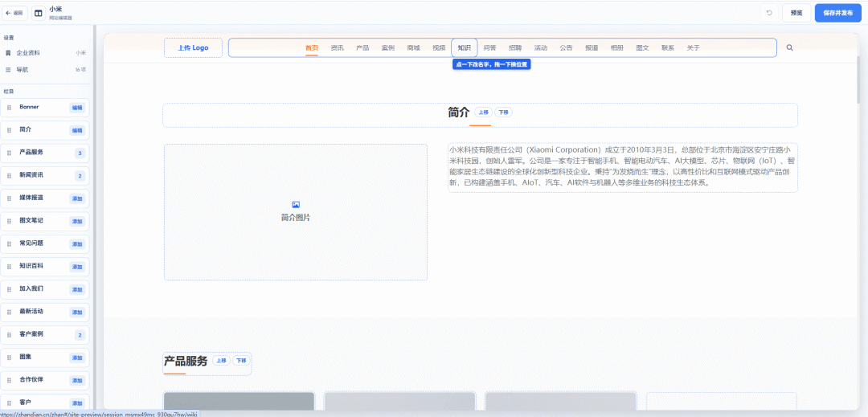Click 添加 on the 图集 row

[x=76, y=358]
